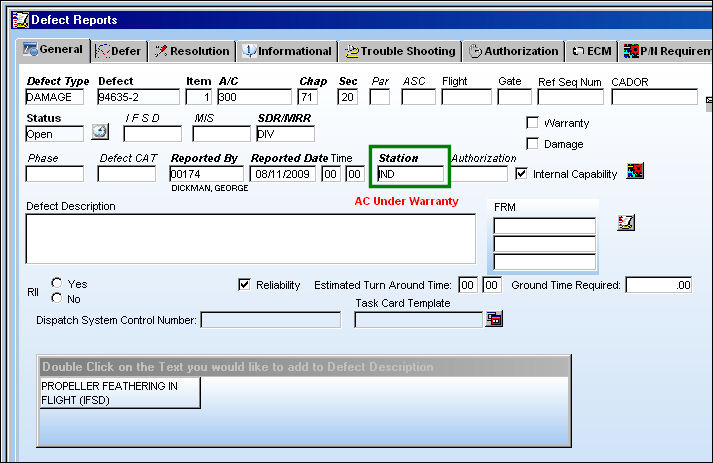Viewport: 713px width, 463px height.
Task: Click the Item field
Action: point(199,97)
